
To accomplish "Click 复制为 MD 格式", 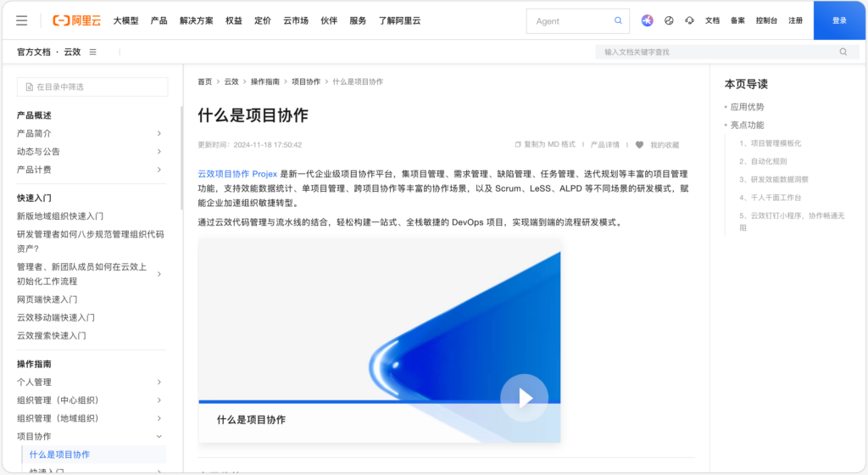I will [x=549, y=144].
